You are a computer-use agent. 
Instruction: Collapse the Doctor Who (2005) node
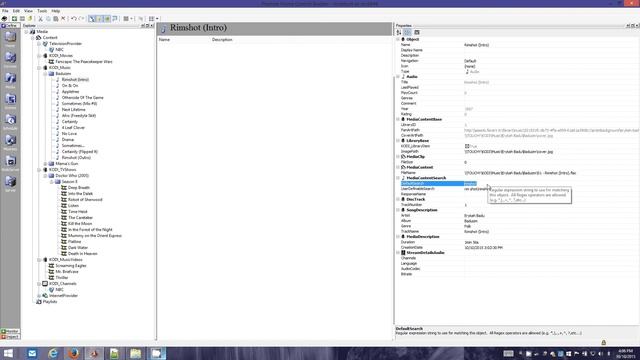coord(45,176)
